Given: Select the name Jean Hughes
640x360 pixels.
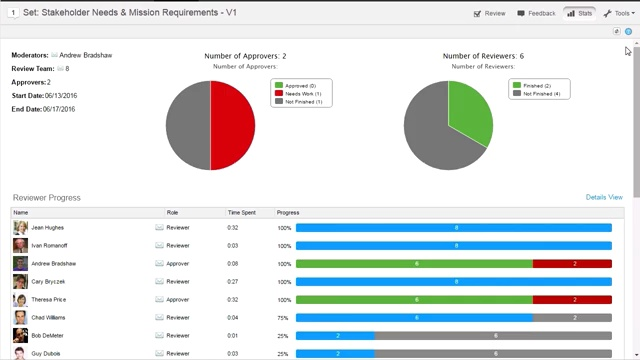Looking at the screenshot, I should click(x=48, y=227).
